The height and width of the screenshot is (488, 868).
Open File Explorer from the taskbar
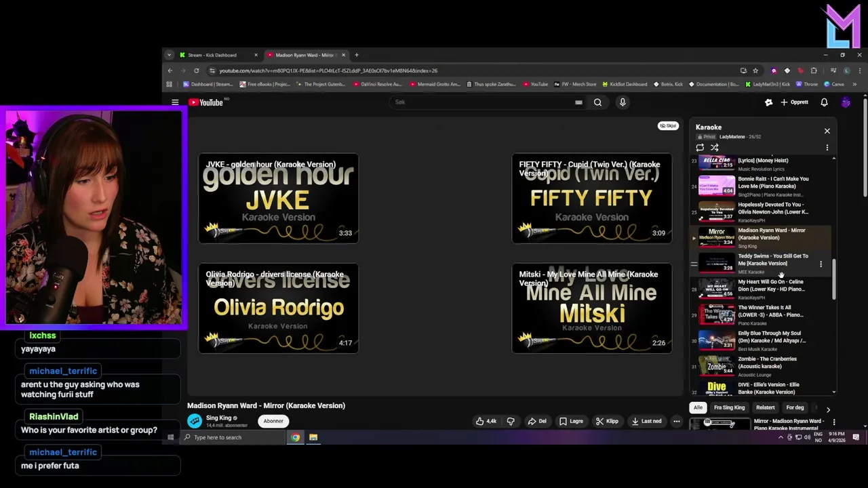[313, 437]
